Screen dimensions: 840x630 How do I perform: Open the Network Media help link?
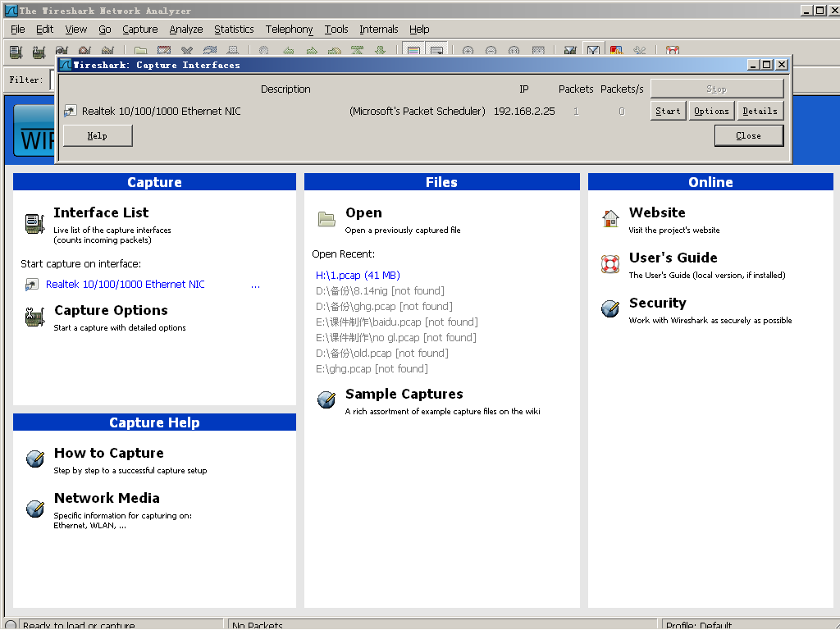107,498
